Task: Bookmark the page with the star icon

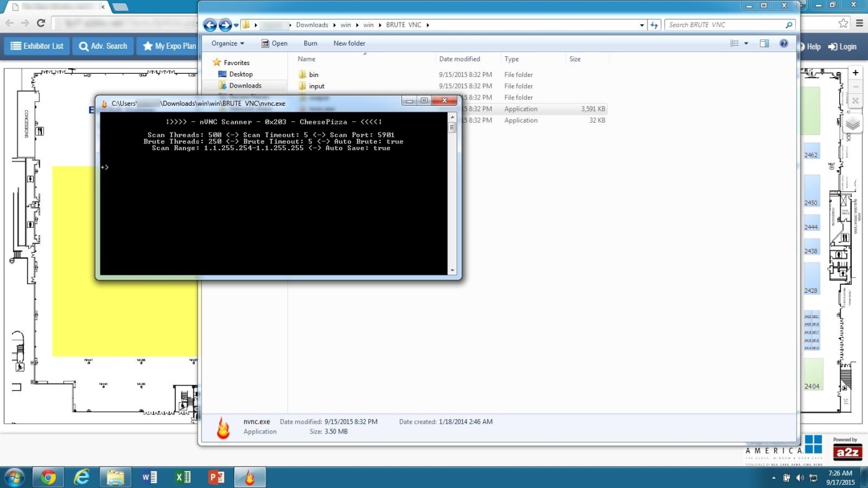Action: [843, 23]
